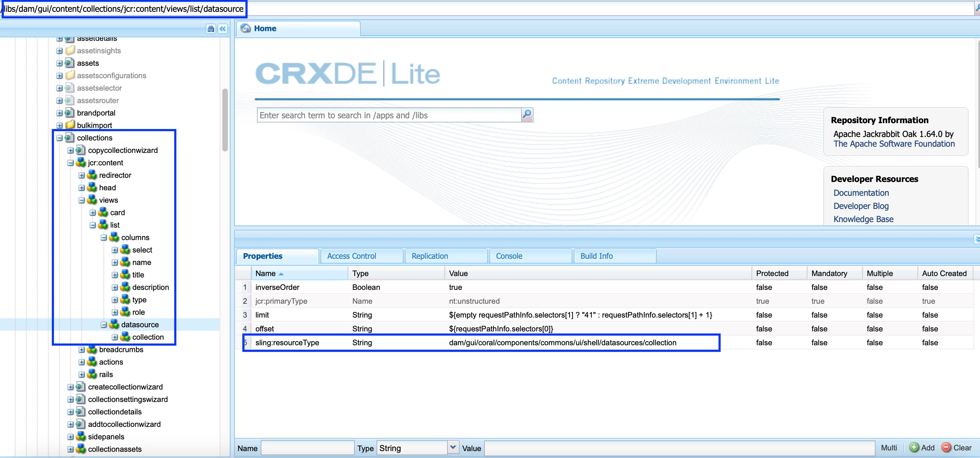Image resolution: width=980 pixels, height=458 pixels.
Task: Open the Console tab
Action: click(509, 256)
